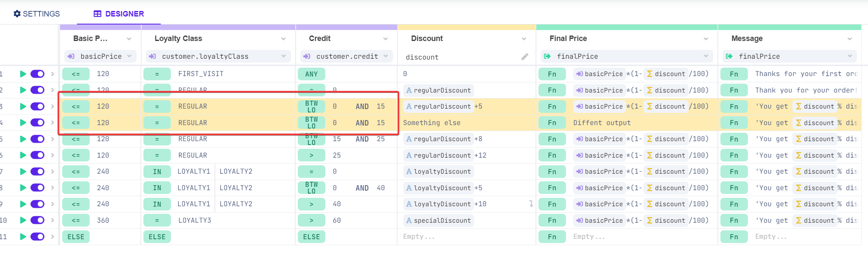Switch to the Settings tab
The image size is (868, 254).
36,14
